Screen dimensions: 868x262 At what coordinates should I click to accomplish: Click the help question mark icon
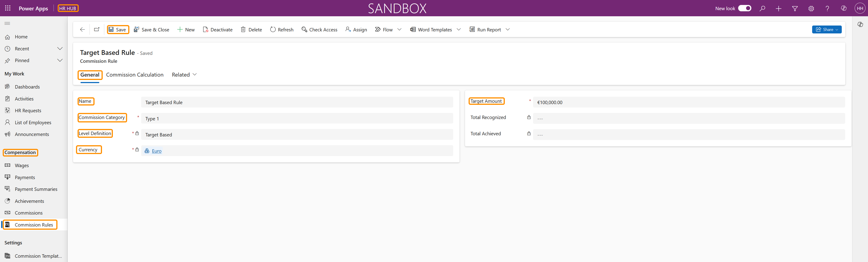[827, 8]
